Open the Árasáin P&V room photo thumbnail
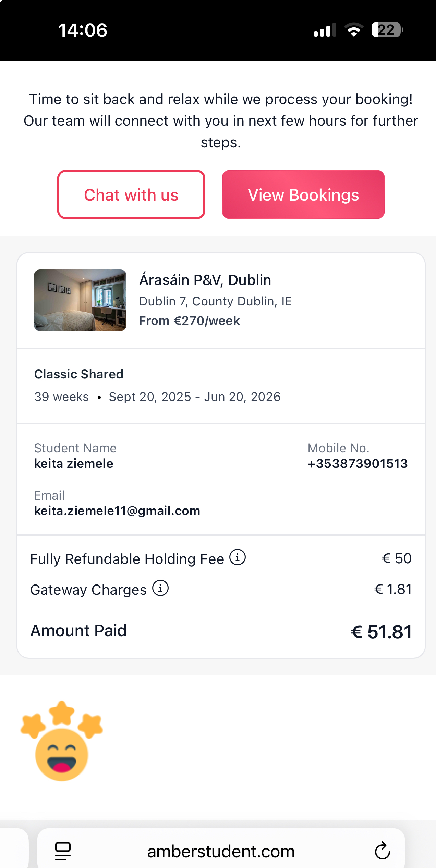Image resolution: width=436 pixels, height=868 pixels. click(80, 300)
